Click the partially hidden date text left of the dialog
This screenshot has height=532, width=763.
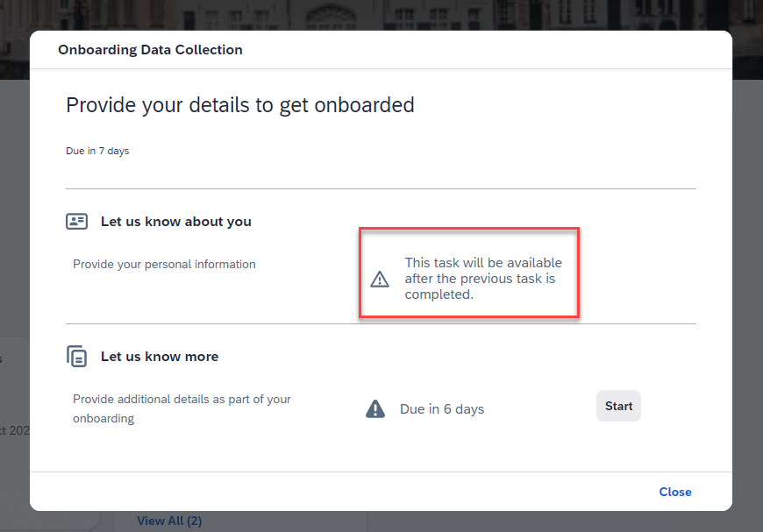click(x=15, y=430)
